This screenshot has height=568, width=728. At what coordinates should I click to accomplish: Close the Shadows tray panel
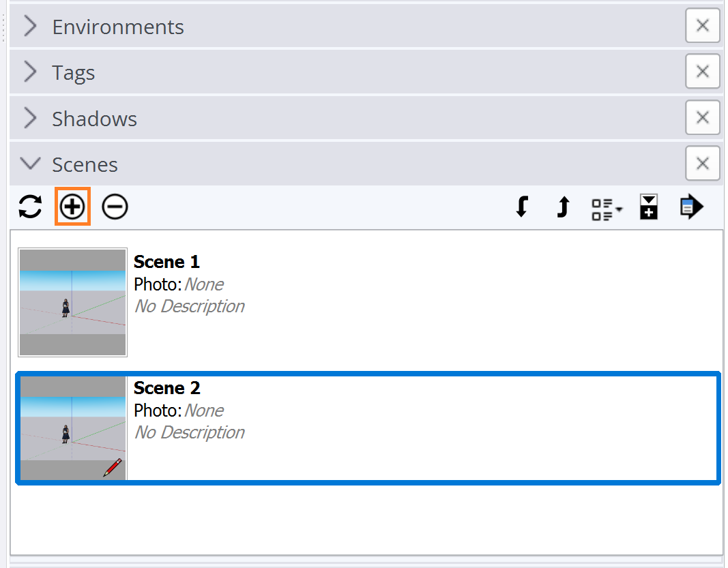point(703,117)
